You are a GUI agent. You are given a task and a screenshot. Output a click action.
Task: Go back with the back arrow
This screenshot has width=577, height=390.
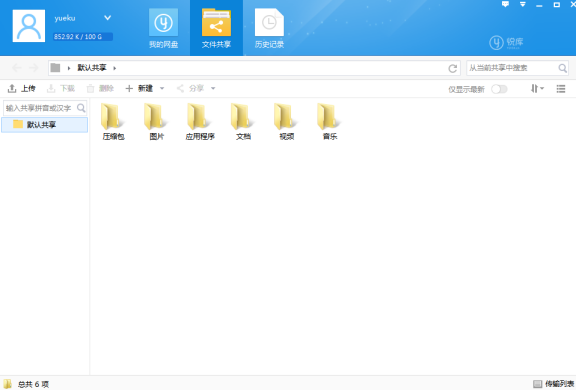17,68
